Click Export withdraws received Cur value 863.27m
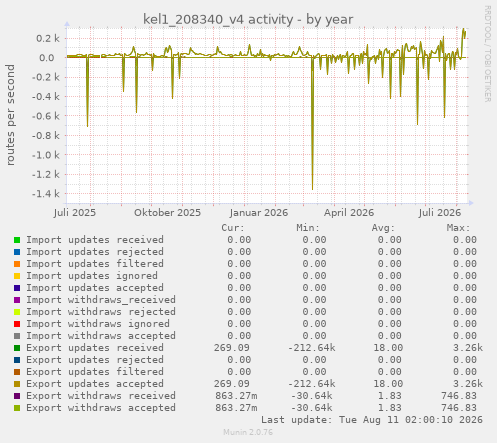This screenshot has width=497, height=443. pos(236,396)
